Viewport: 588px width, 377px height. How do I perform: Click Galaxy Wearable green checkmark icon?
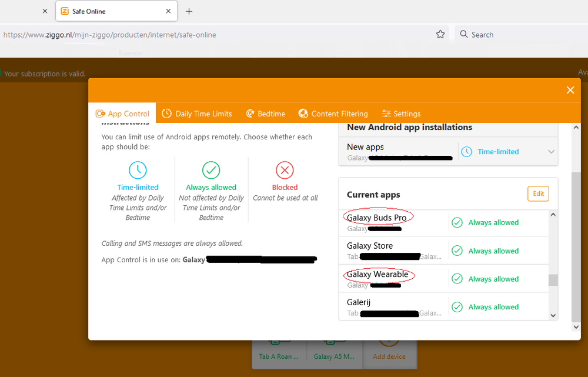pos(457,279)
